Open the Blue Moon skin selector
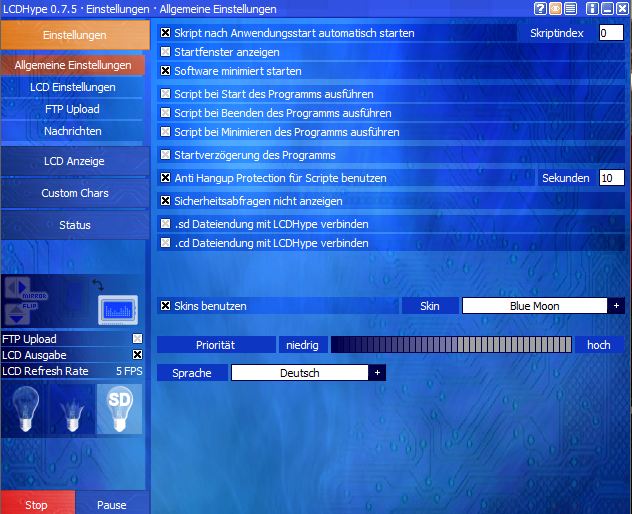 click(x=534, y=306)
